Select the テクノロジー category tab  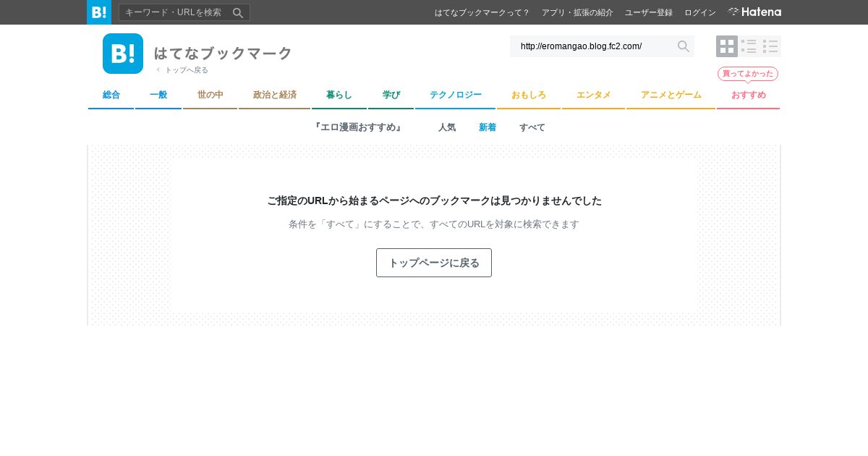tap(456, 96)
